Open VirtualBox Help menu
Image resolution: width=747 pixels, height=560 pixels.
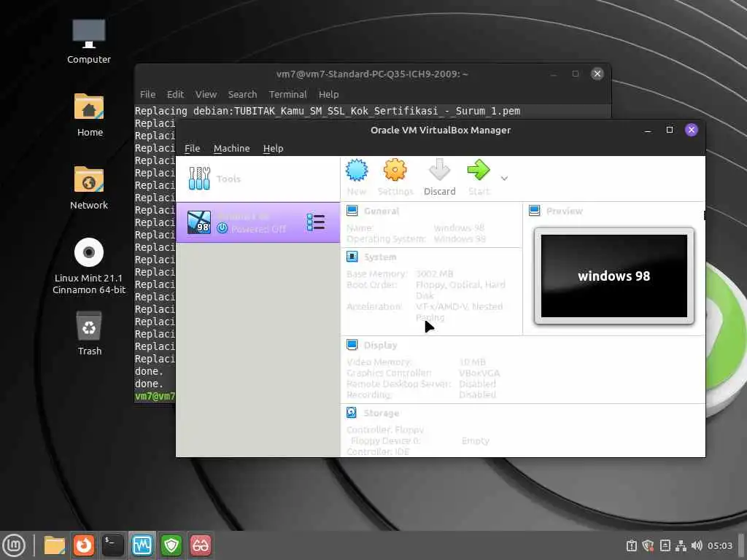(273, 148)
